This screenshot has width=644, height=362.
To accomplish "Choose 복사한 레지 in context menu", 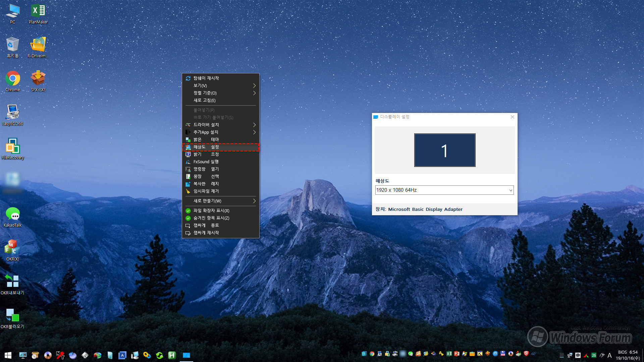I will coord(221,184).
